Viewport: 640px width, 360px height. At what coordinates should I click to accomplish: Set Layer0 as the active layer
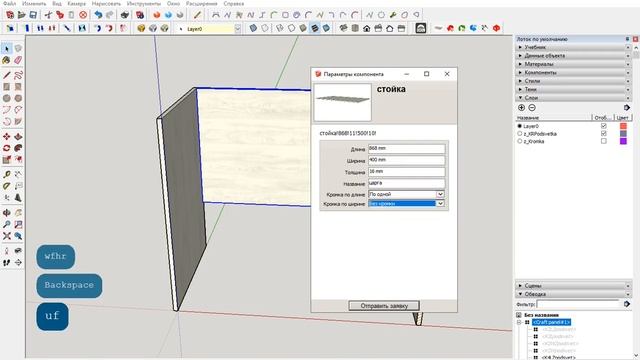point(520,126)
